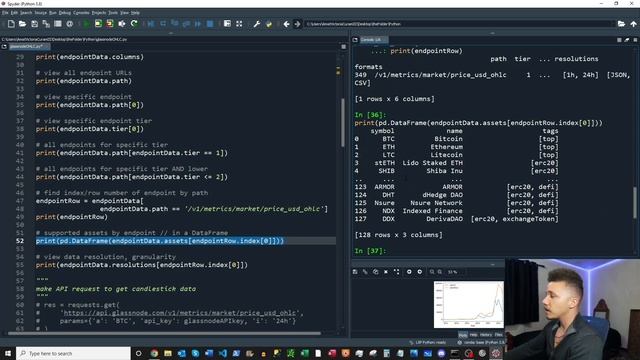Open Visual Studio Code from the taskbar
Image resolution: width=640 pixels, height=360 pixels.
(223, 353)
